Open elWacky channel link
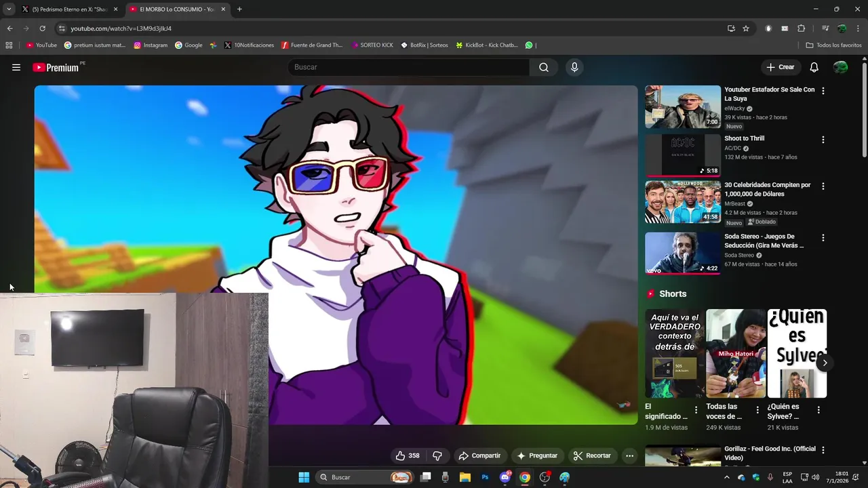 [734, 108]
